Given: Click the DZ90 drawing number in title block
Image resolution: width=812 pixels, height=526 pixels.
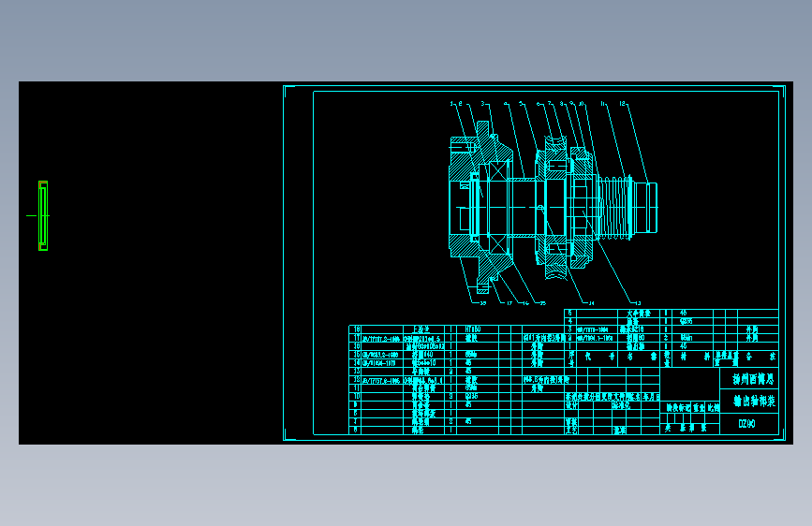Looking at the screenshot, I should pyautogui.click(x=746, y=424).
